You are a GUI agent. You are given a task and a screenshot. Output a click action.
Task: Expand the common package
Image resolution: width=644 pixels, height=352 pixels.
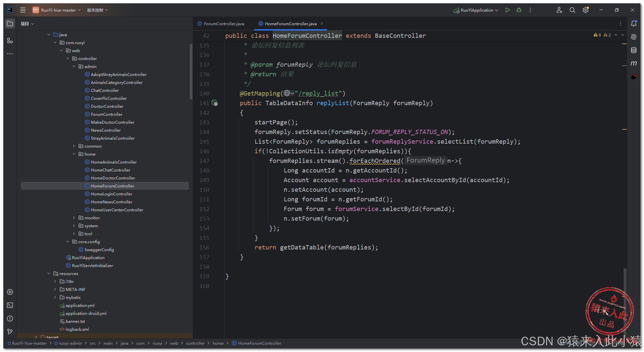[x=74, y=146]
